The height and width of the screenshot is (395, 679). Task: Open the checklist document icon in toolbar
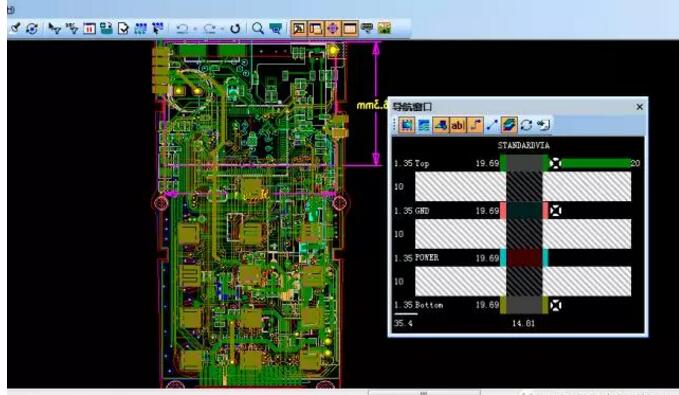(123, 29)
